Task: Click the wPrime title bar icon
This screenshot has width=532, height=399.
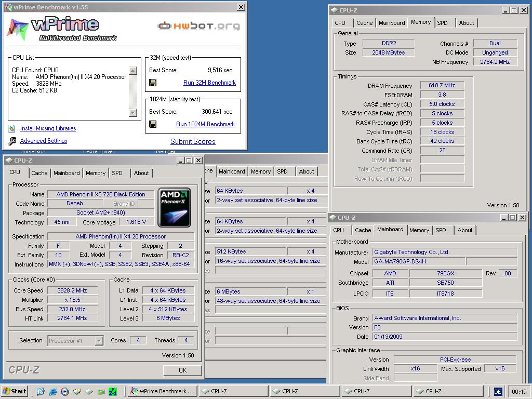Action: 8,7
